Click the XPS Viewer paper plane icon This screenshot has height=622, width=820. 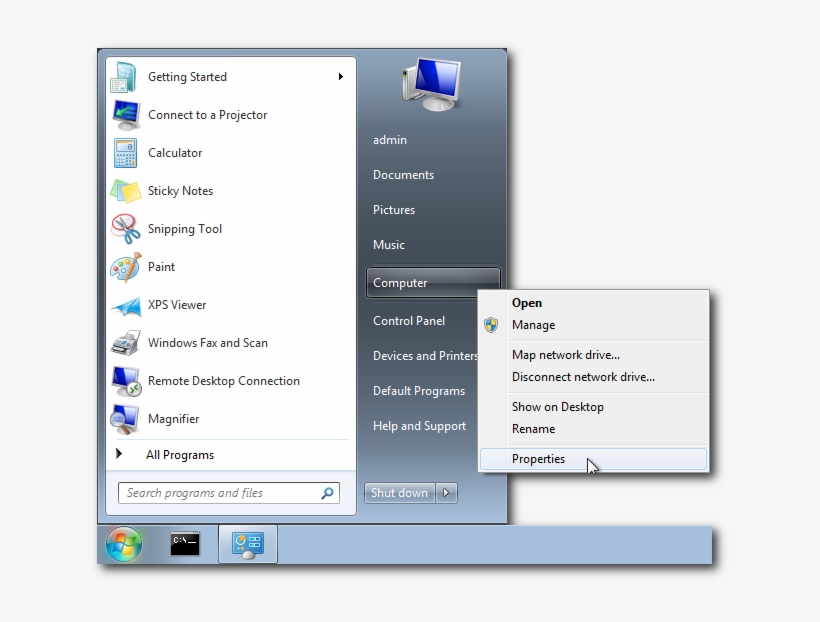[x=126, y=306]
